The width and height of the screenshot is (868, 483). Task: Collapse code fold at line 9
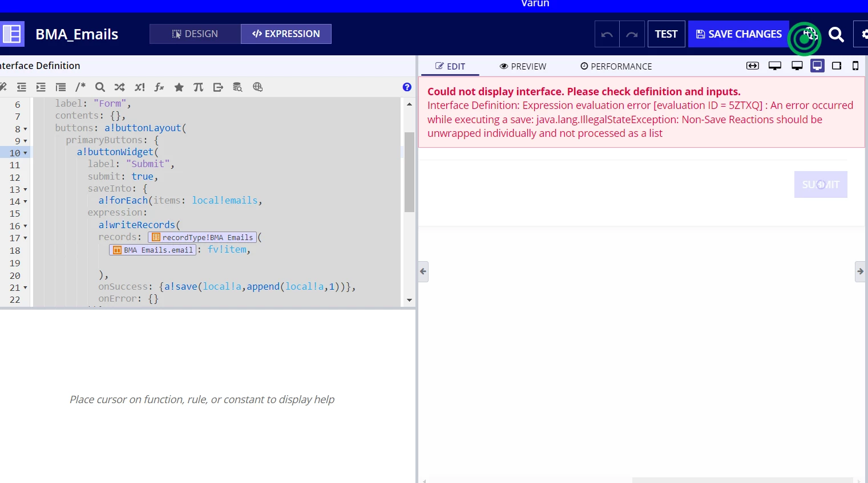pos(25,141)
